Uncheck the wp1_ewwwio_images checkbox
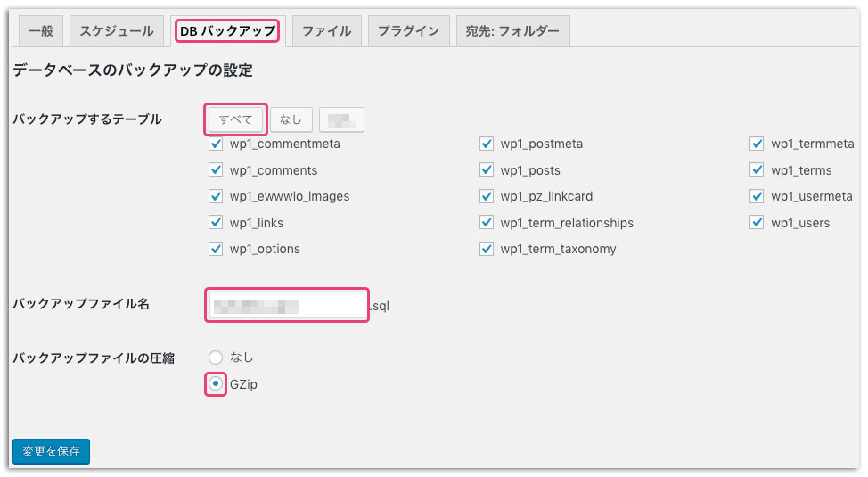Viewport: 868px width, 477px height. pyautogui.click(x=216, y=196)
